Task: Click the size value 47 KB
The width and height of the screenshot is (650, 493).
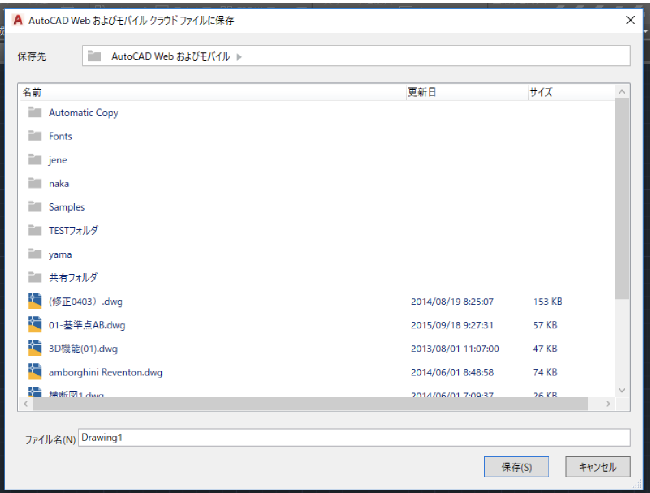Action: [545, 349]
